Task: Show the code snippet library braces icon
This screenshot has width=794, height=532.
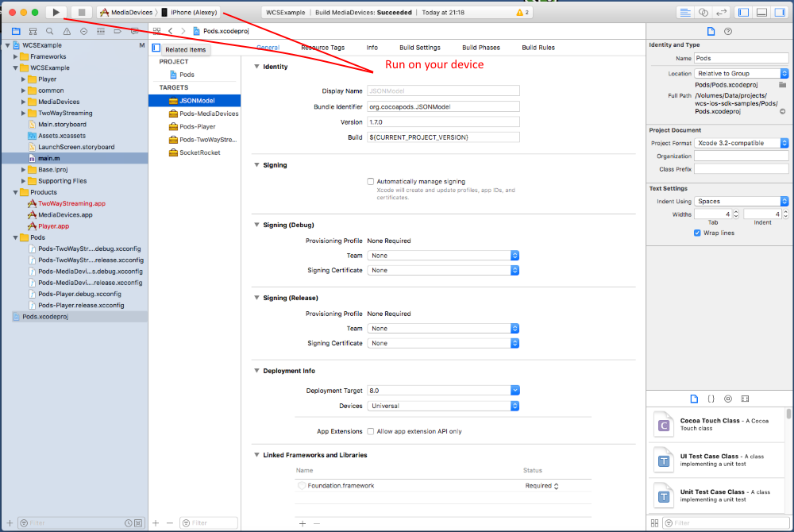Action: (711, 398)
